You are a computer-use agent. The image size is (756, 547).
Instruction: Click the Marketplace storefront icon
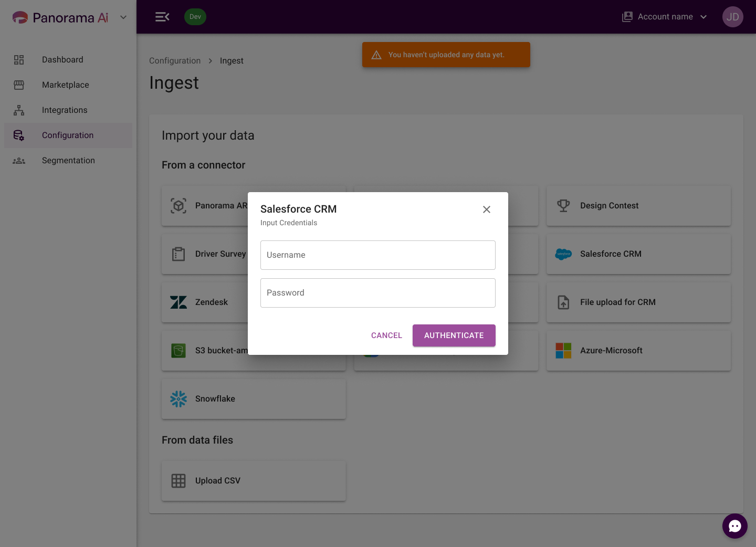[x=19, y=85]
